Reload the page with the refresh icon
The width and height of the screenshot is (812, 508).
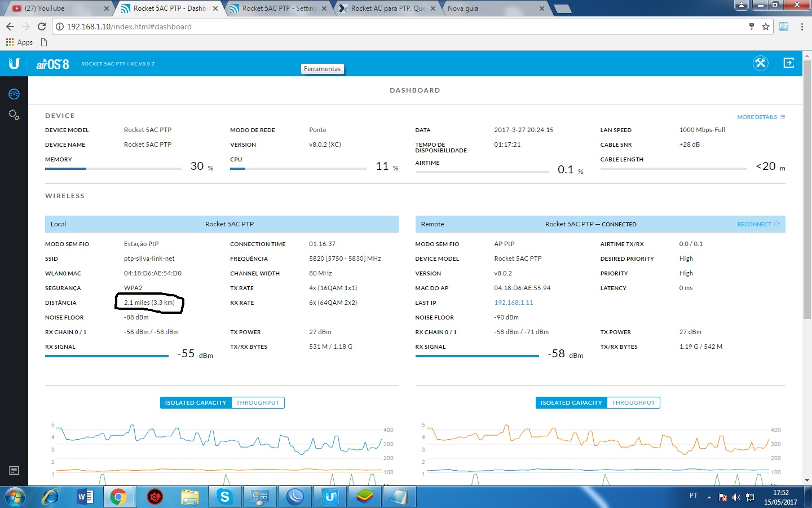(x=41, y=27)
